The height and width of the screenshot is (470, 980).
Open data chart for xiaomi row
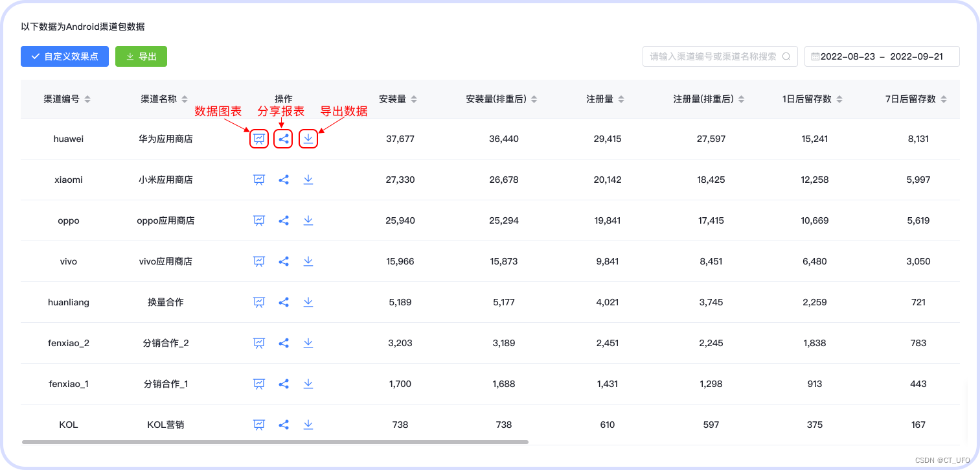click(x=259, y=180)
